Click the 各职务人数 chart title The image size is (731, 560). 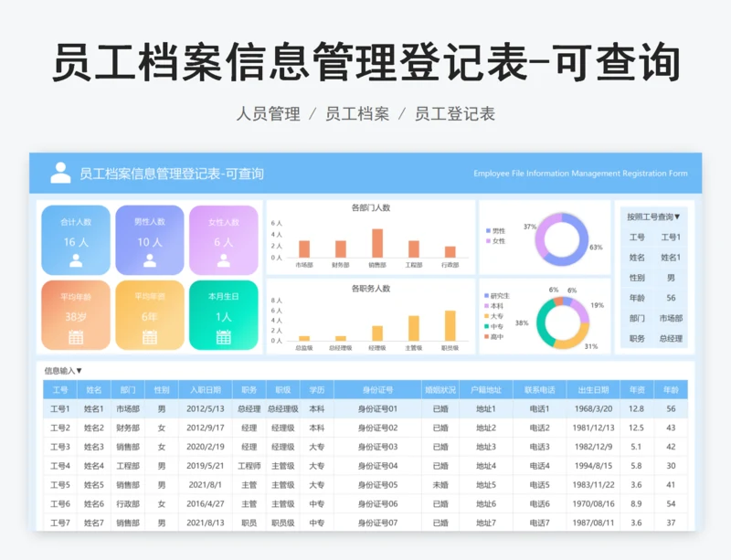coord(371,289)
